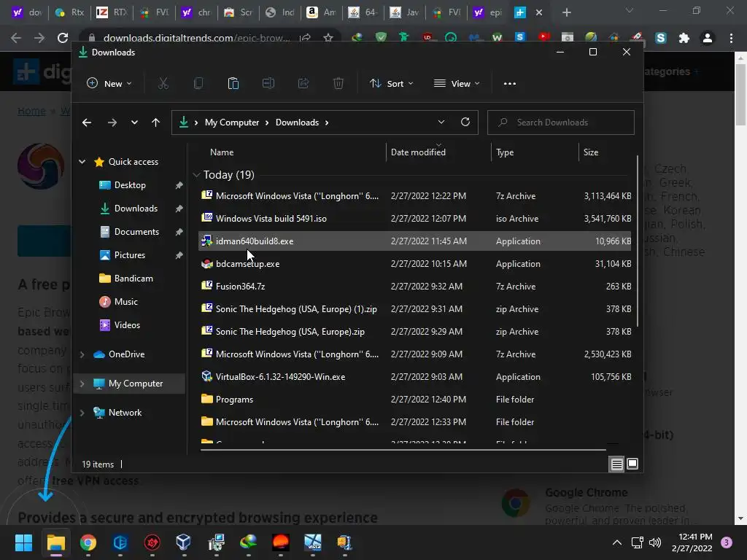This screenshot has height=560, width=747.
Task: Select Pictures in navigation pane
Action: [130, 255]
